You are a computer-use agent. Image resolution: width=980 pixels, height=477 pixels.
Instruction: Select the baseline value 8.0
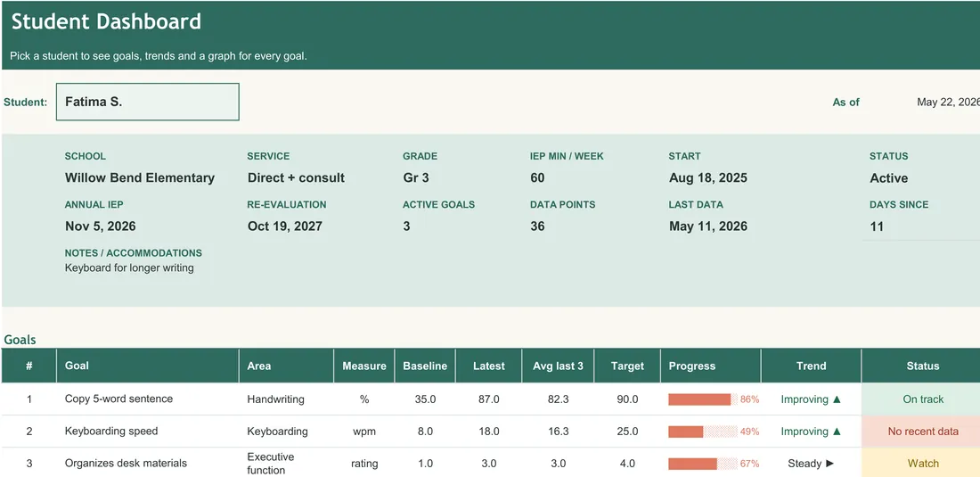click(425, 432)
